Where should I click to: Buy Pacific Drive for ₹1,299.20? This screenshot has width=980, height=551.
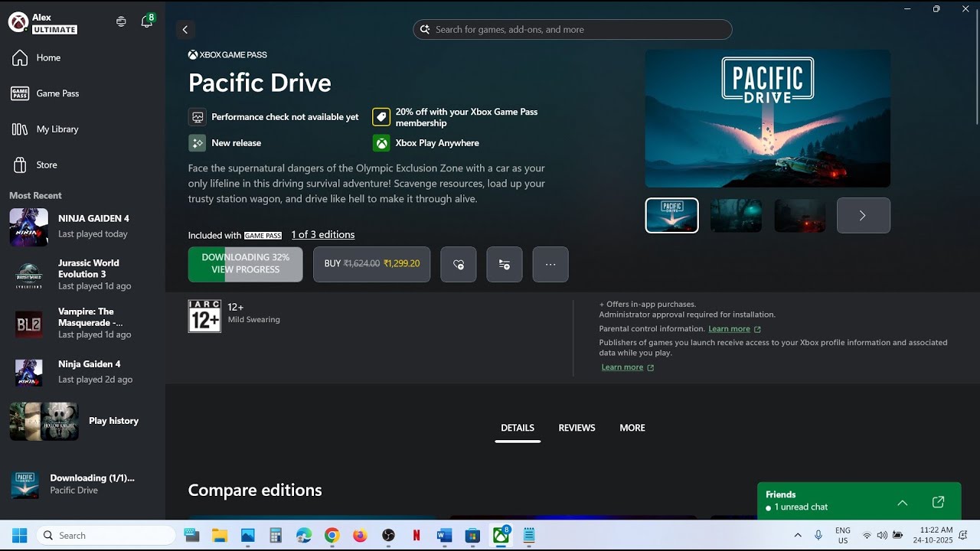pyautogui.click(x=371, y=264)
